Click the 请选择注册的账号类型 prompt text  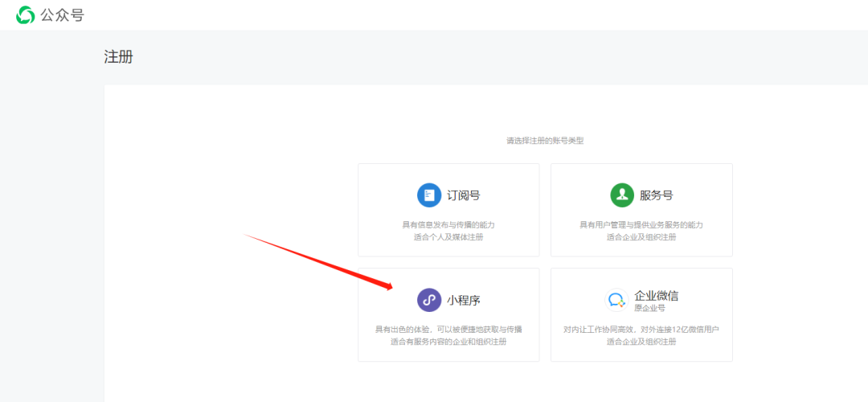click(545, 141)
